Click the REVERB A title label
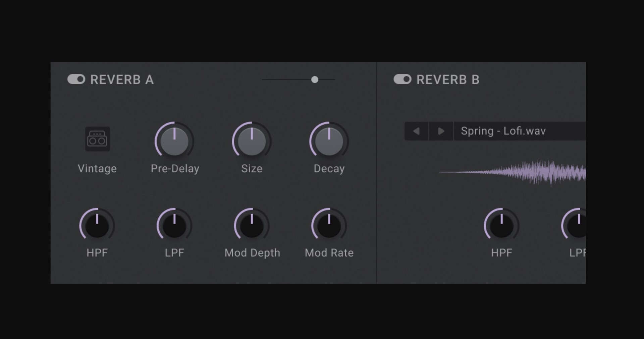The image size is (644, 339). click(x=122, y=80)
